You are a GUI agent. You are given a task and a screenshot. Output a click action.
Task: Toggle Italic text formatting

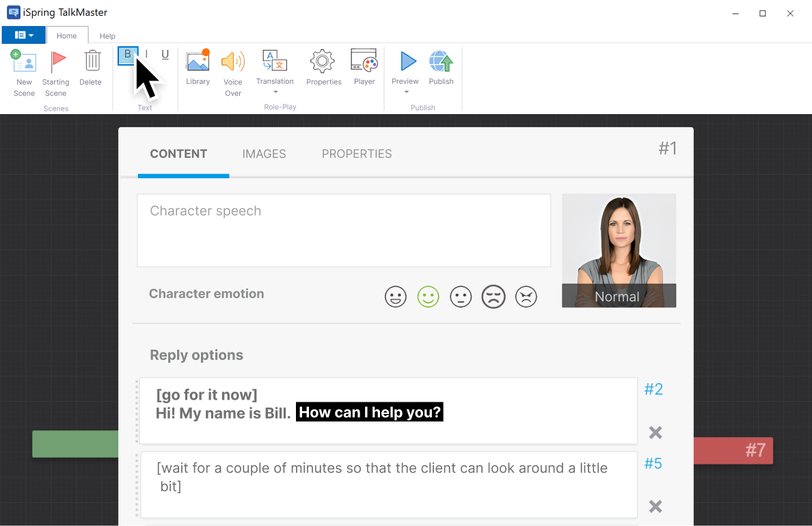(146, 55)
